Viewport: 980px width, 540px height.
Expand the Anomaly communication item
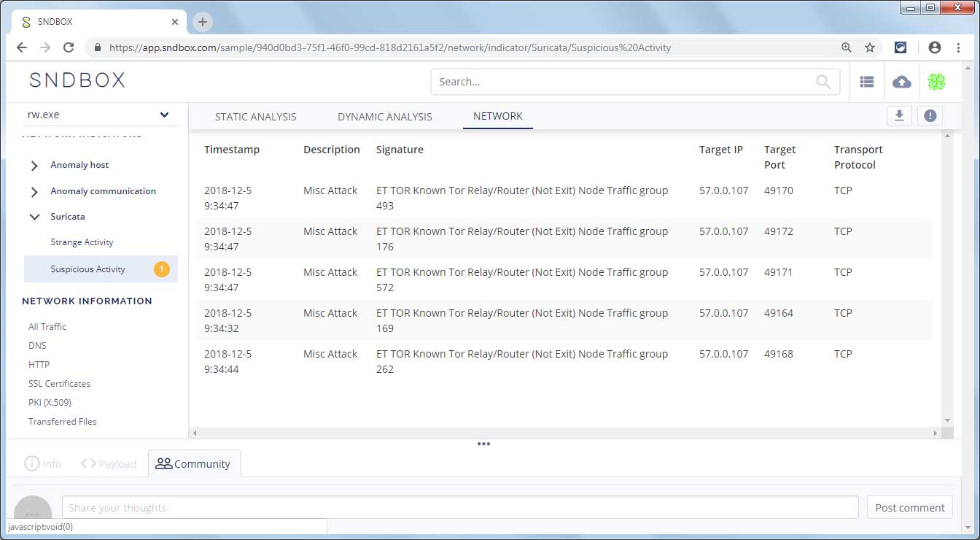click(x=34, y=192)
